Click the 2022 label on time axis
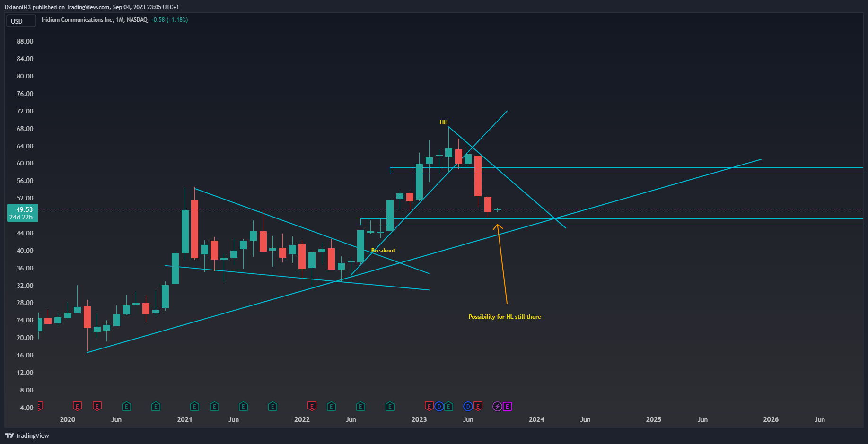 tap(302, 419)
